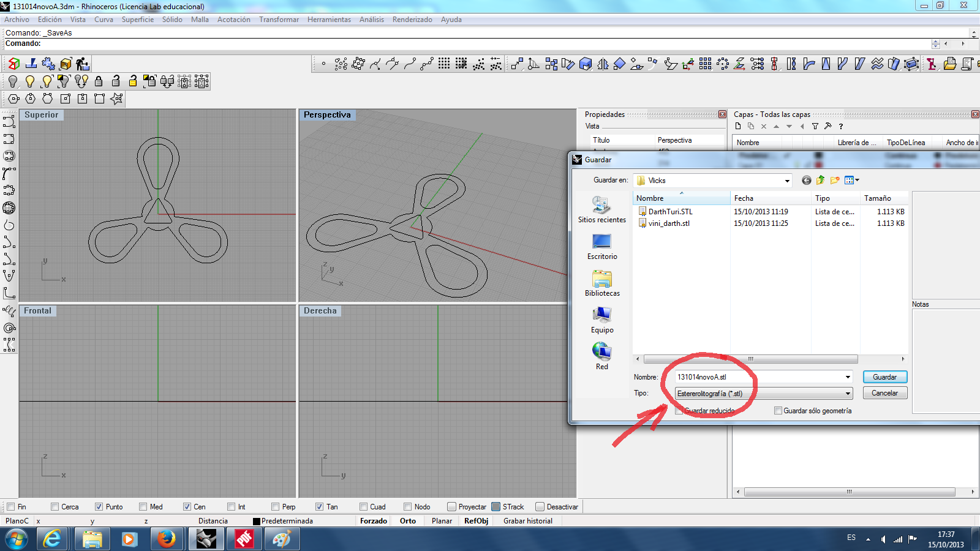
Task: Check Guardar sólo geometría option
Action: [778, 411]
